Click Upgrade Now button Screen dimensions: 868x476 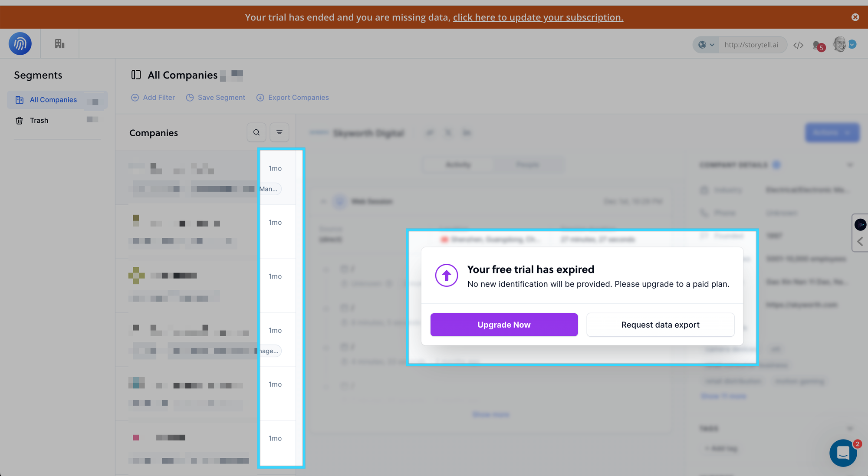[504, 325]
